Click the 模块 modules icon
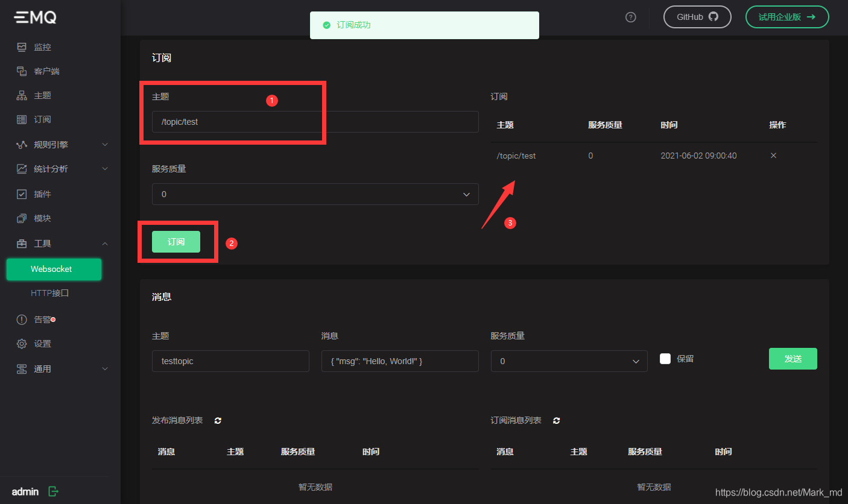Image resolution: width=848 pixels, height=504 pixels. (x=22, y=218)
